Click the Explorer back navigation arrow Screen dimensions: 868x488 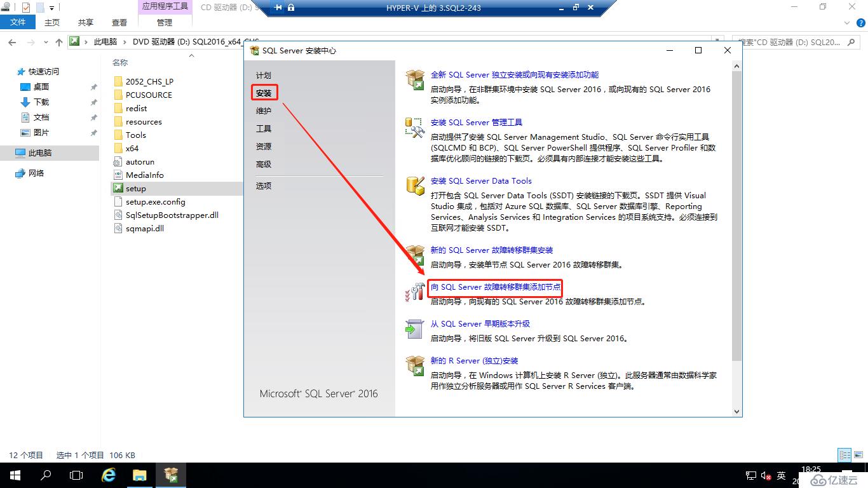(x=12, y=42)
